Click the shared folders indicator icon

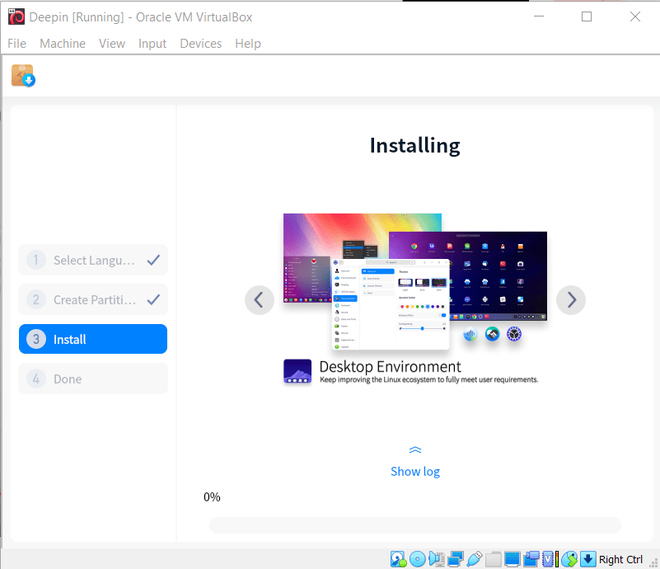click(x=493, y=559)
